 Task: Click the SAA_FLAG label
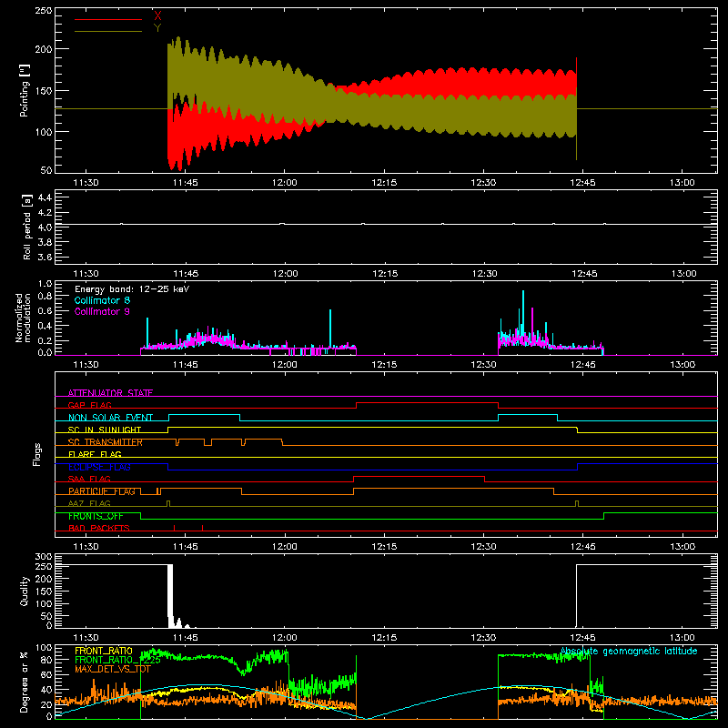[x=89, y=479]
